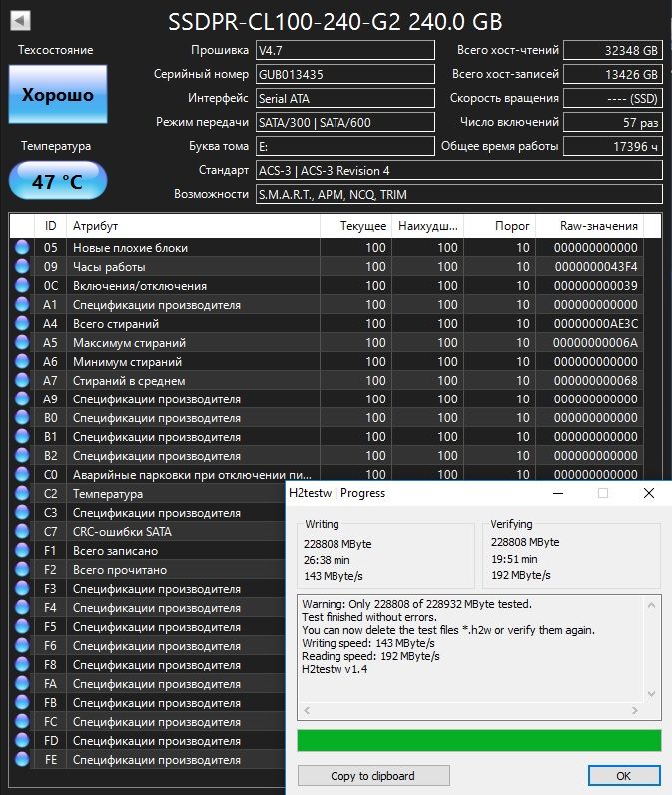Click status orb for CRC-ошибки SATA

click(x=22, y=531)
